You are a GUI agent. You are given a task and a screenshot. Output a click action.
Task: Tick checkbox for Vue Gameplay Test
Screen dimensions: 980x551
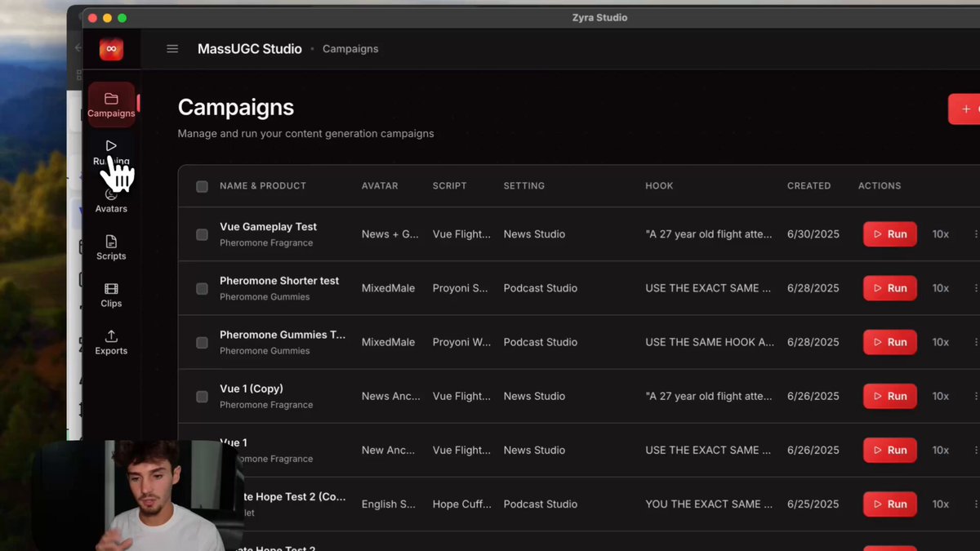[x=202, y=234]
